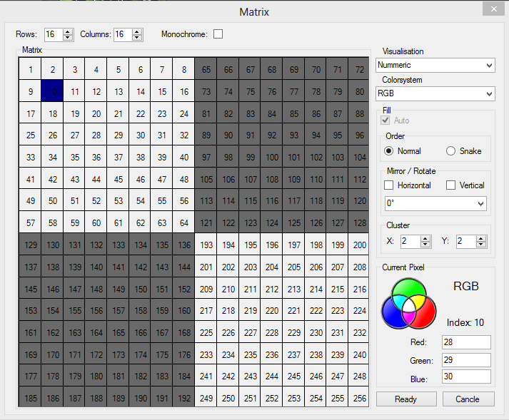Expand the Colorsystem dropdown set to RGB
Image resolution: width=509 pixels, height=420 pixels.
435,93
